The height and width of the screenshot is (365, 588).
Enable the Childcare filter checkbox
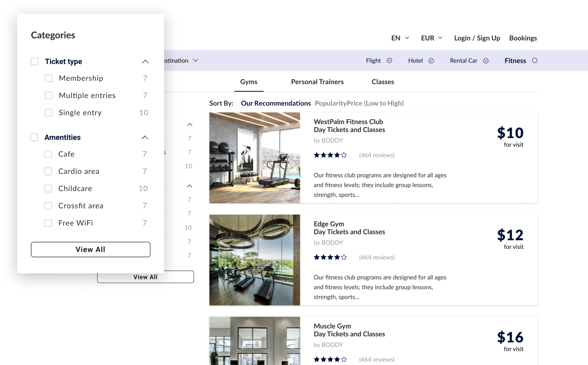(48, 188)
